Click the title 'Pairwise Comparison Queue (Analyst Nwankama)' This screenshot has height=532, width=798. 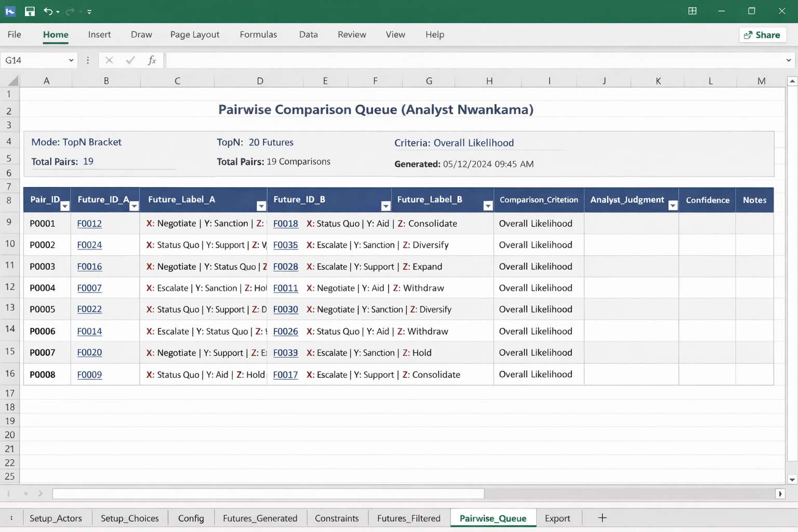[x=376, y=110]
